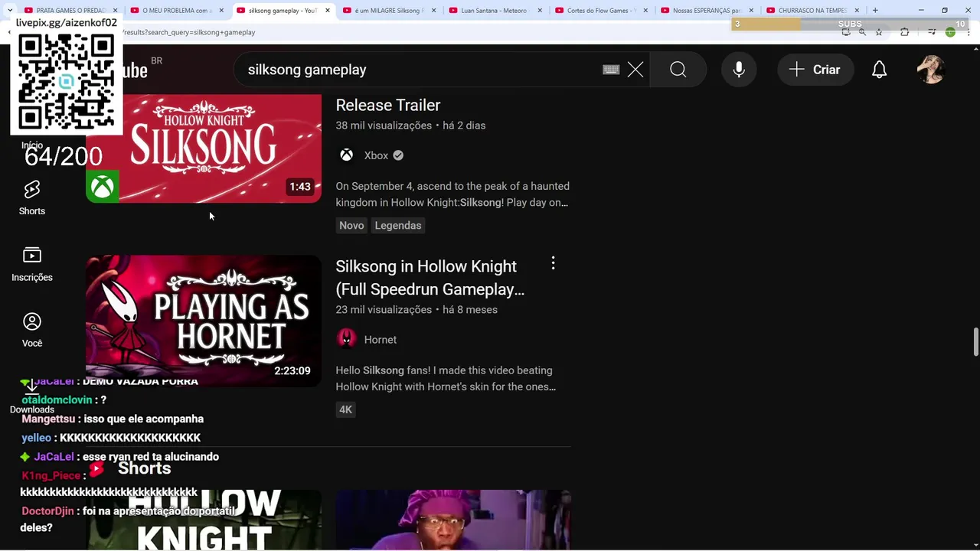The width and height of the screenshot is (980, 551).
Task: Open the browser extensions puzzle icon
Action: point(905,32)
